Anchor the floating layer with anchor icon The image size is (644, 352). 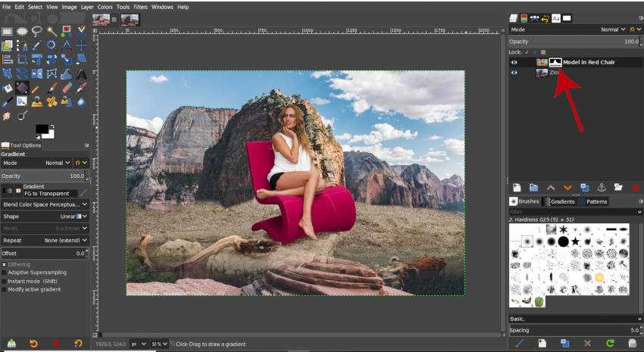coord(601,187)
